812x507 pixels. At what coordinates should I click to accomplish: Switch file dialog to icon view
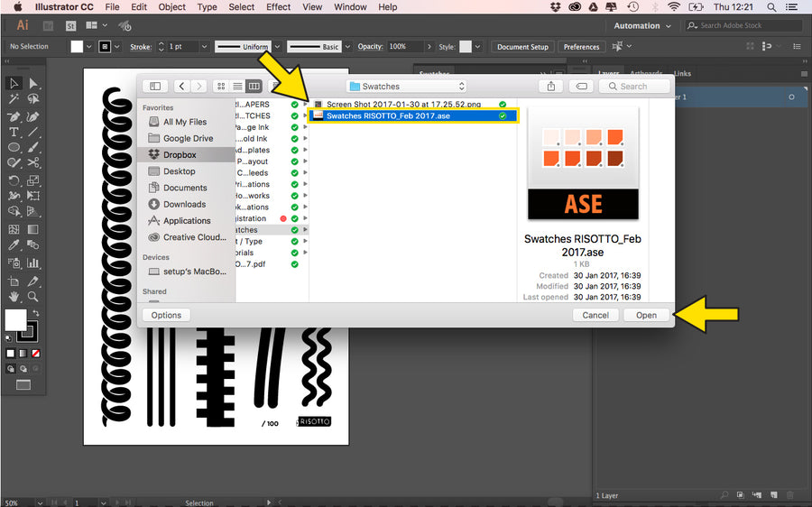click(221, 87)
